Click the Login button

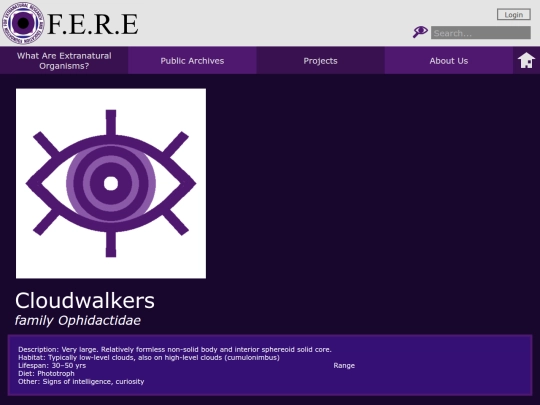(x=513, y=15)
